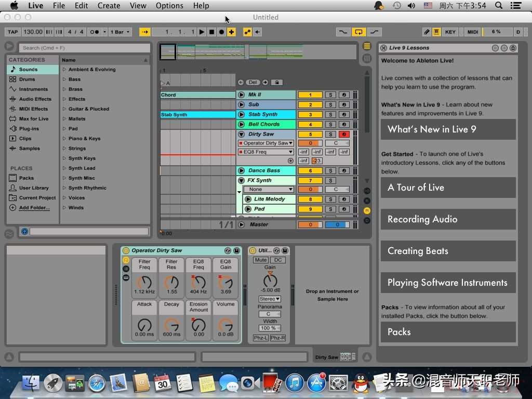Enable Mute in the Utility device

coord(260,260)
